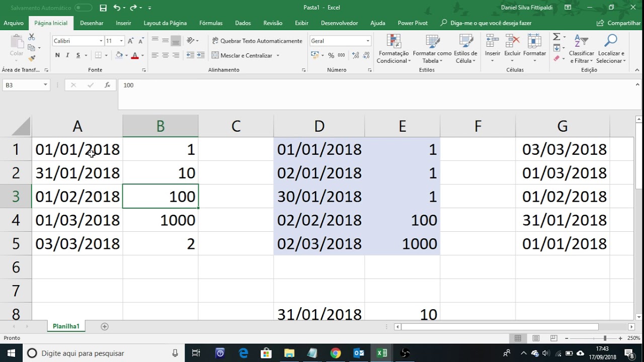This screenshot has width=644, height=362.
Task: Click the Cut scissors icon
Action: [32, 37]
